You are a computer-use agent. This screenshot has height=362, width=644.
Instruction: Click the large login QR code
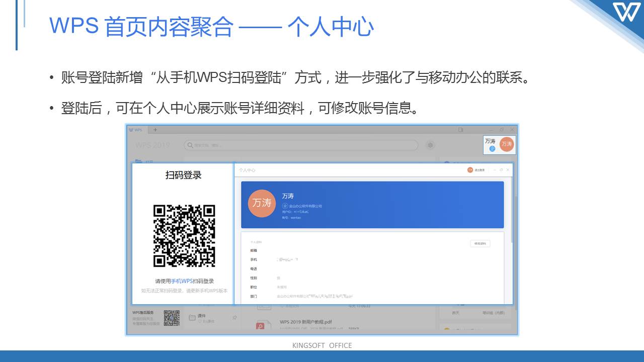(184, 235)
